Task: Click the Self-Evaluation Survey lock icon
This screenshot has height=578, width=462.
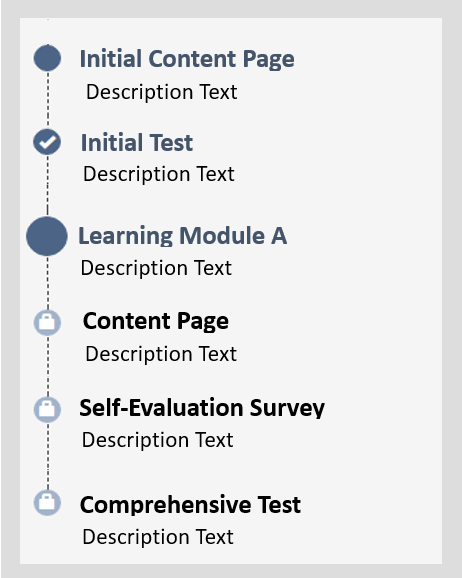Action: 47,409
